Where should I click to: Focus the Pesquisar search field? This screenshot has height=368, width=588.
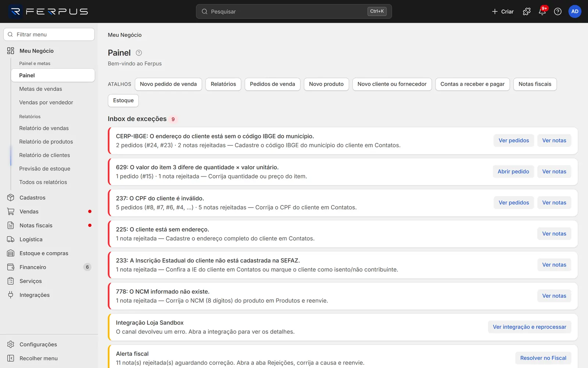click(x=294, y=11)
